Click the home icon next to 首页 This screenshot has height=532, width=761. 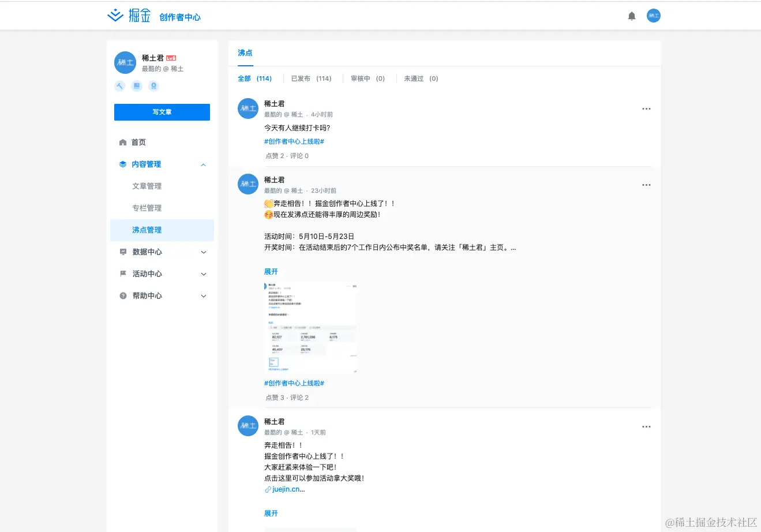point(122,143)
